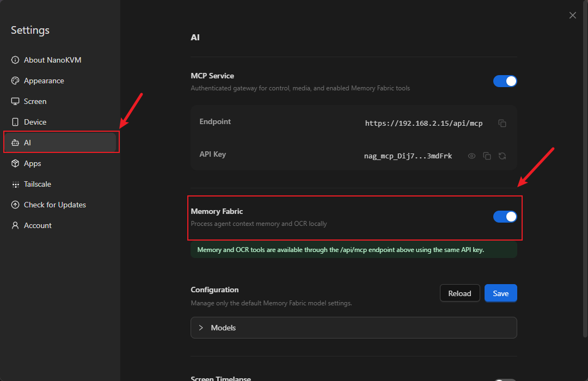The width and height of the screenshot is (588, 381).
Task: Click the Tailscale dots icon
Action: 15,184
